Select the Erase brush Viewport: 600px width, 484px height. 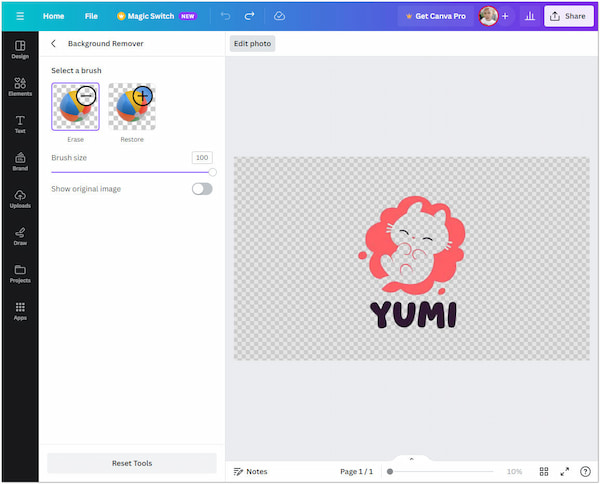tap(75, 107)
